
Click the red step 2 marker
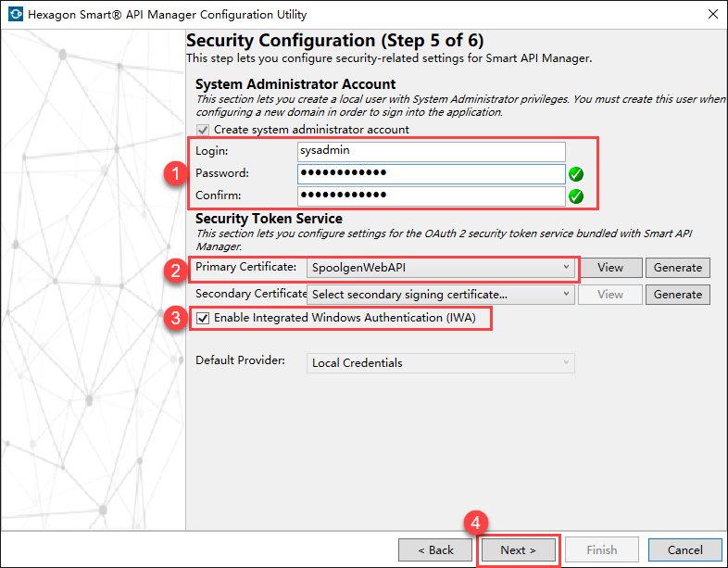(x=173, y=270)
